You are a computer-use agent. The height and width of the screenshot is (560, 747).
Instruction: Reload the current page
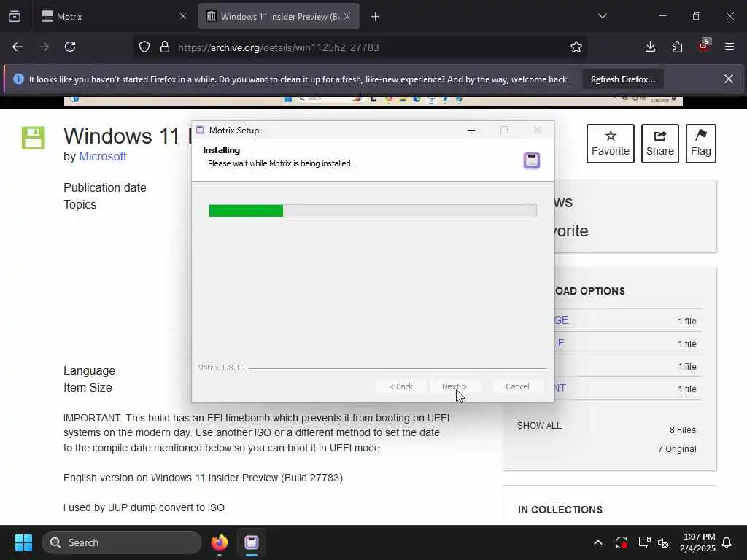70,47
